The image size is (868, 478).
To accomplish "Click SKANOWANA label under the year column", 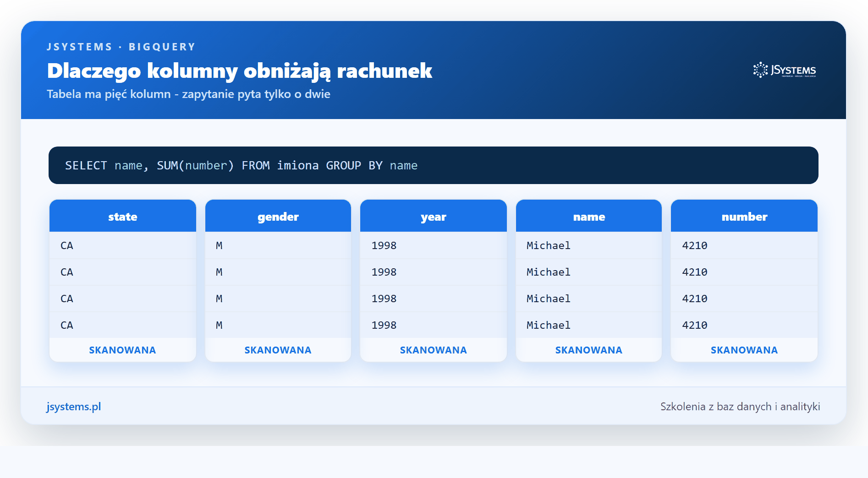I will tap(433, 350).
